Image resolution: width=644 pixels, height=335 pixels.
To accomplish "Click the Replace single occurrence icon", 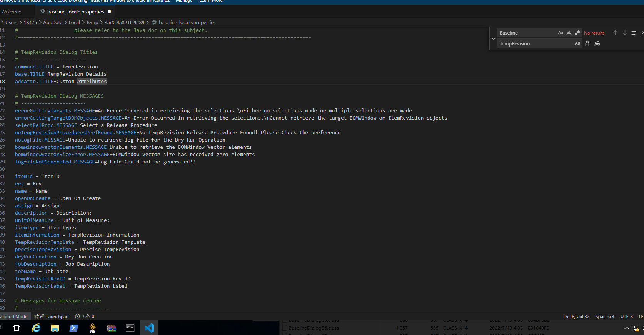I will coord(587,43).
